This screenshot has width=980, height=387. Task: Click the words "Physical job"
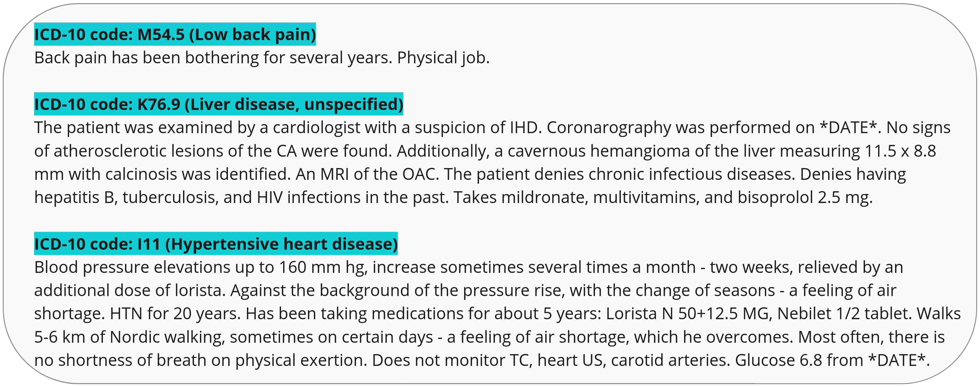click(443, 58)
